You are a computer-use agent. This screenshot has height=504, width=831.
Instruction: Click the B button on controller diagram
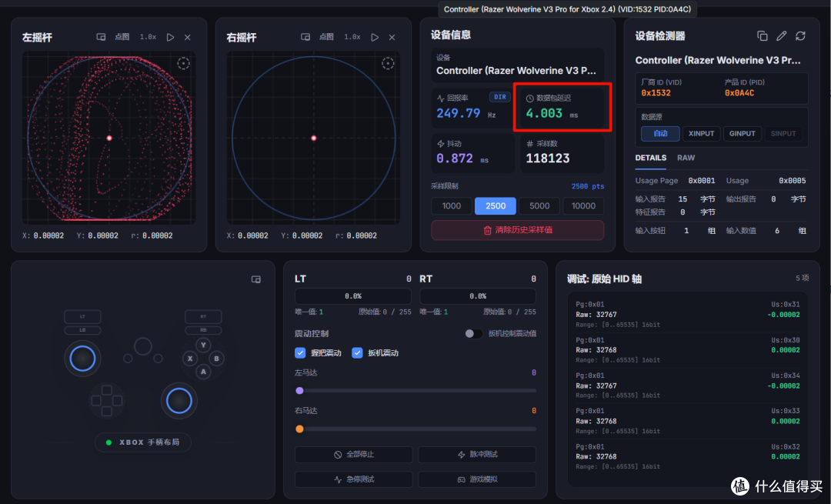[216, 359]
